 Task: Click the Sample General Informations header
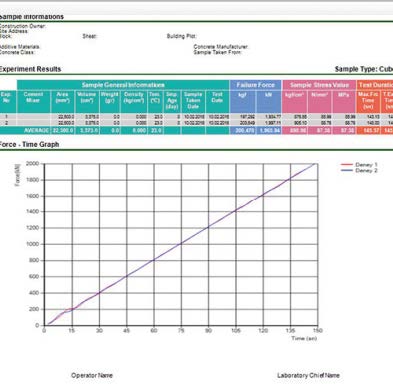coord(123,85)
